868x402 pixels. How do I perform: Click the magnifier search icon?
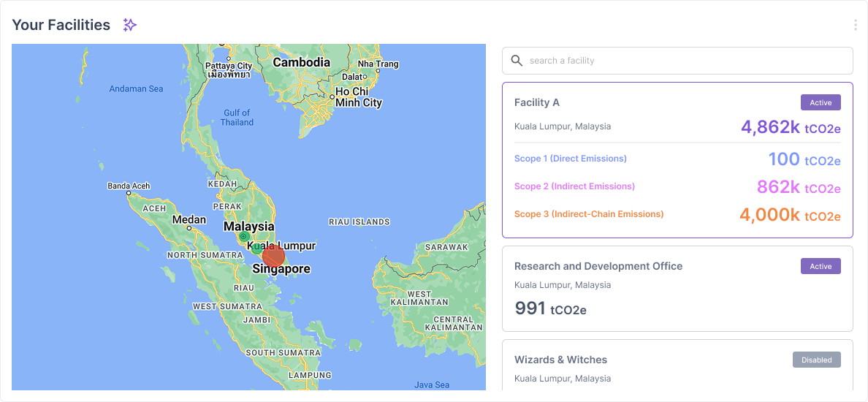(x=517, y=61)
